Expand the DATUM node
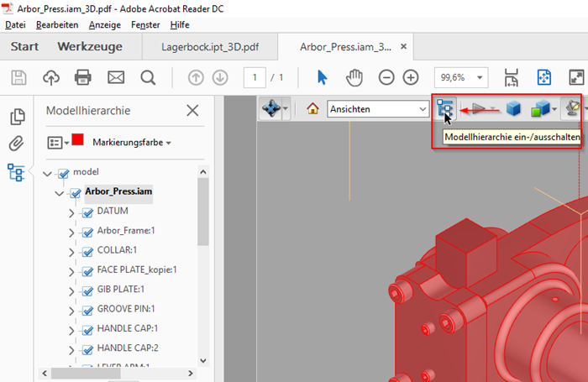The image size is (588, 382). coord(71,213)
